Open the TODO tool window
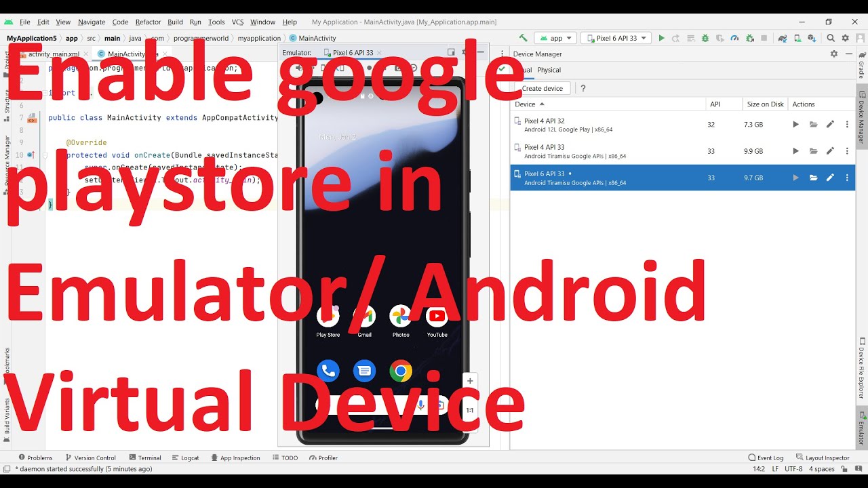Screen dimensions: 868x488 [x=285, y=457]
